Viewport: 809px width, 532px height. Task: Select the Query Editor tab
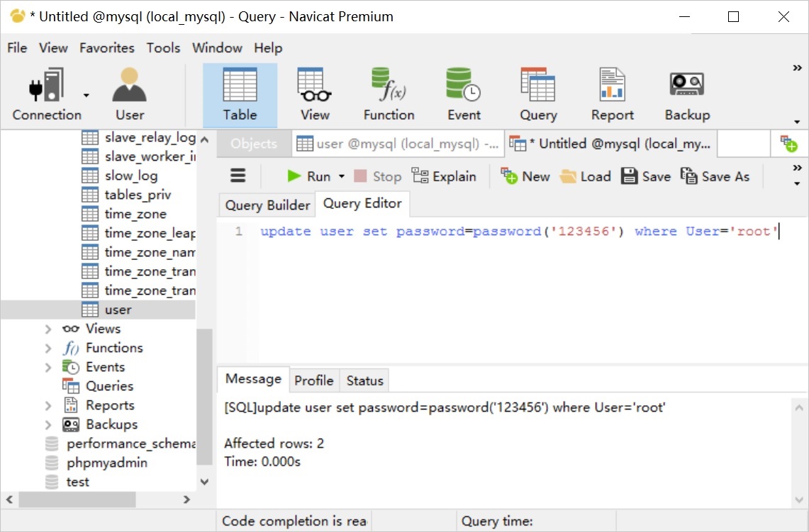coord(362,203)
